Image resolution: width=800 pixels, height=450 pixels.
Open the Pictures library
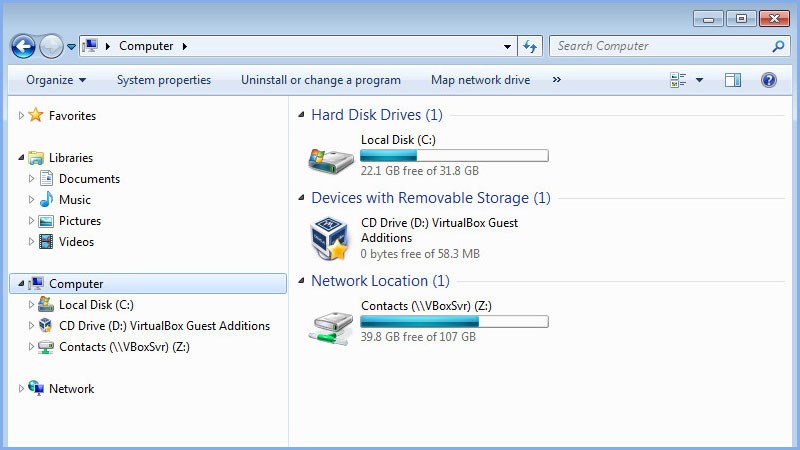coord(80,220)
